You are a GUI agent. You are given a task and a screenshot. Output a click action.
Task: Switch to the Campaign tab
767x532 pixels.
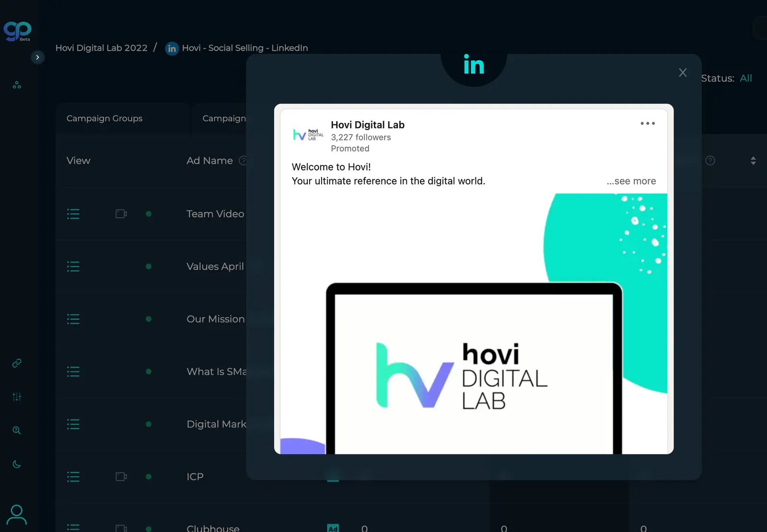click(224, 118)
